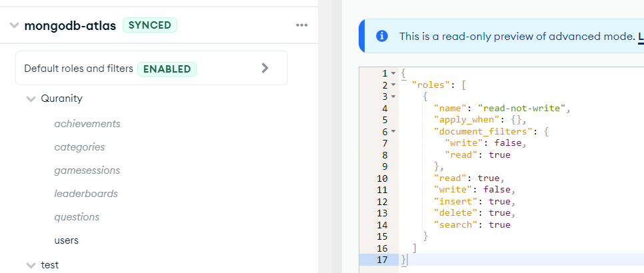644x273 pixels.
Task: Select the achievements collection
Action: click(x=87, y=124)
